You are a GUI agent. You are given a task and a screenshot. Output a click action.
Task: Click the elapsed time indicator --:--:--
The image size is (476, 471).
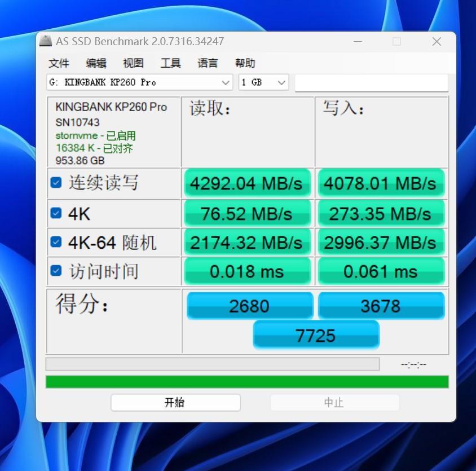pyautogui.click(x=413, y=364)
